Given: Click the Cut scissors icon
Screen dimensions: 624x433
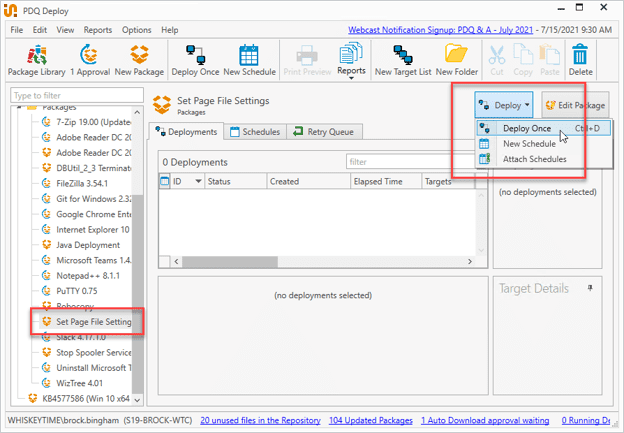Looking at the screenshot, I should [x=497, y=60].
